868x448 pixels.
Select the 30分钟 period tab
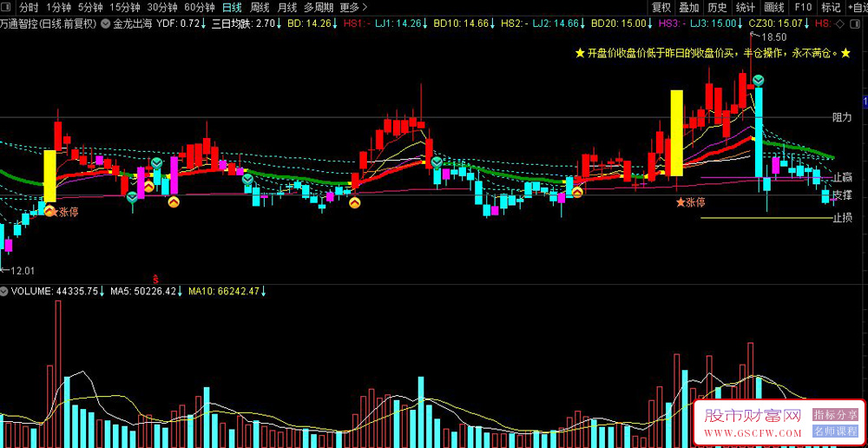point(162,7)
